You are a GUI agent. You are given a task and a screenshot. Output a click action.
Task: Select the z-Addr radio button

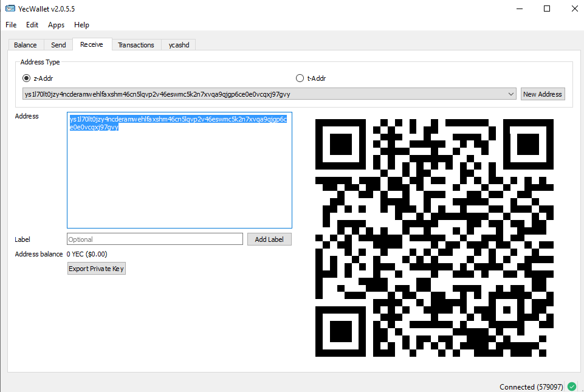coord(26,78)
